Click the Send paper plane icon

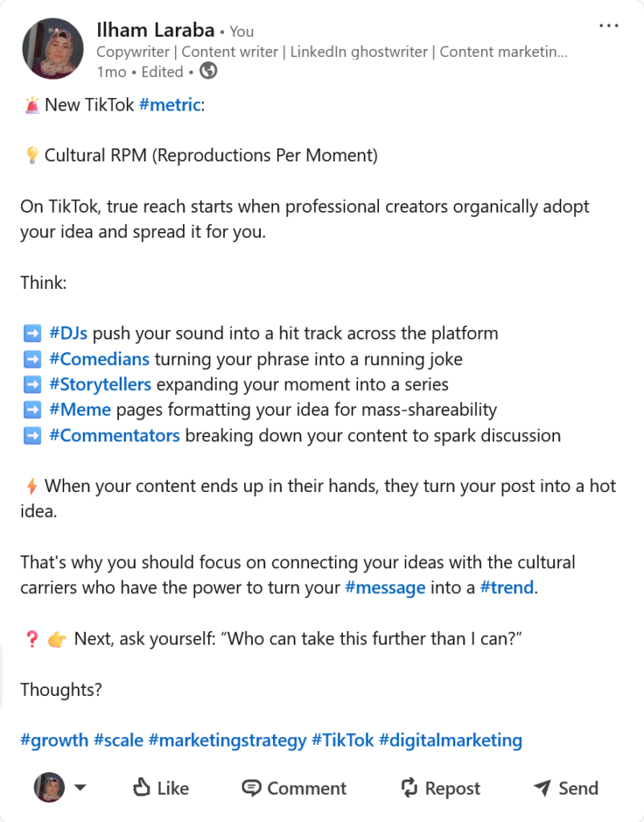[x=542, y=787]
